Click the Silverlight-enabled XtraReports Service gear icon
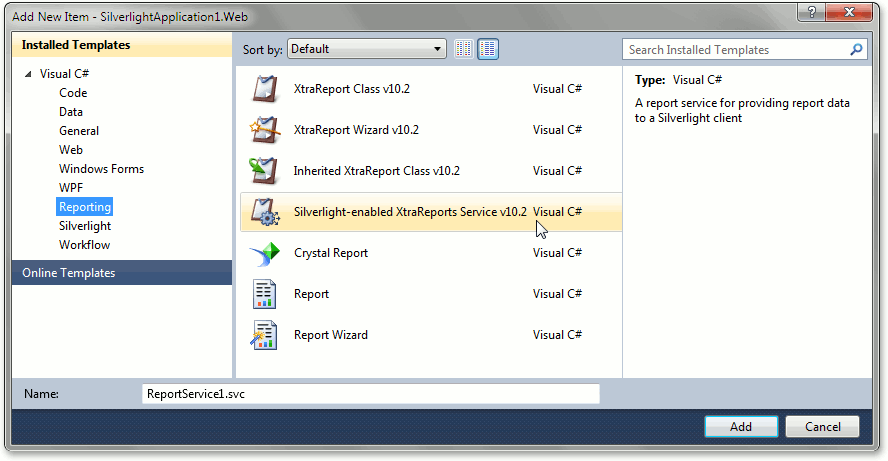 [265, 212]
